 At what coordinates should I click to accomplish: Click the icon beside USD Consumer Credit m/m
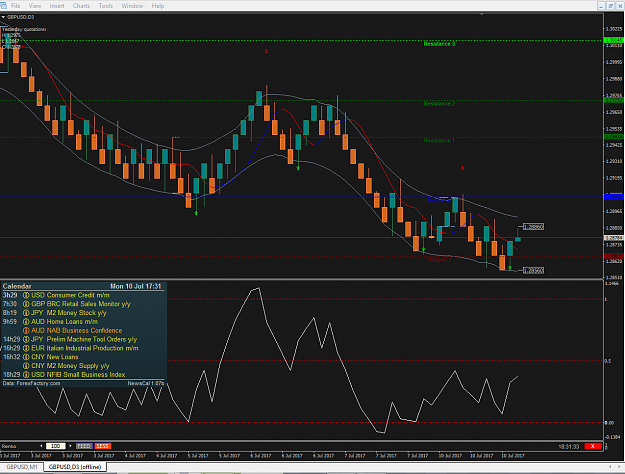click(26, 295)
